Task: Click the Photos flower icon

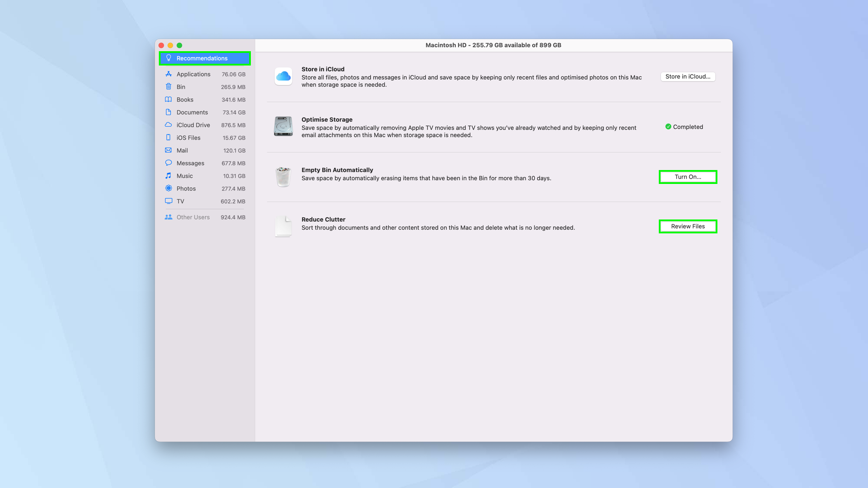Action: (168, 188)
